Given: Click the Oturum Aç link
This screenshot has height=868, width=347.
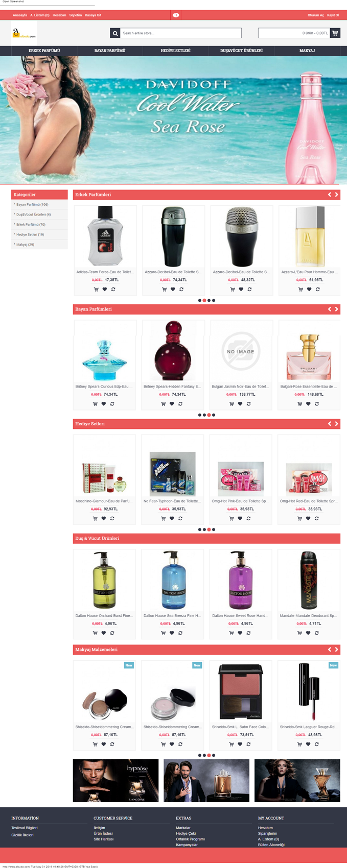Looking at the screenshot, I should (316, 15).
